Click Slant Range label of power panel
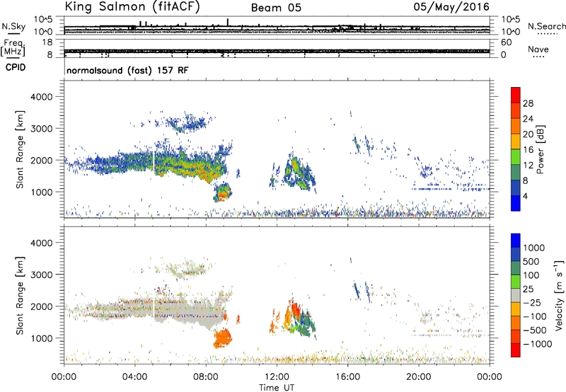 click(x=20, y=150)
